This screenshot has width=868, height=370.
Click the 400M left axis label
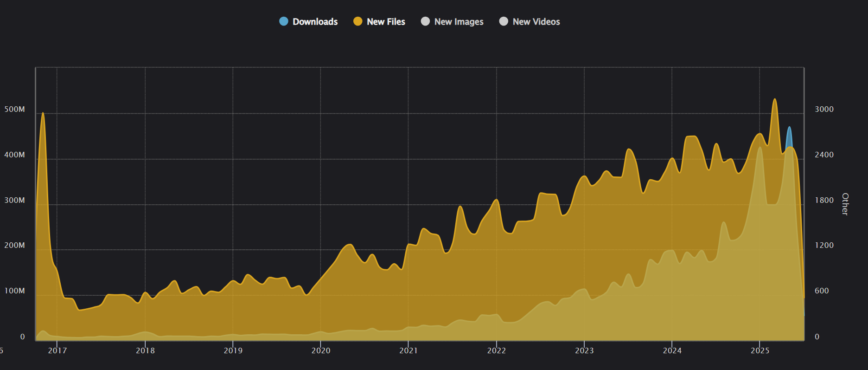[x=14, y=155]
